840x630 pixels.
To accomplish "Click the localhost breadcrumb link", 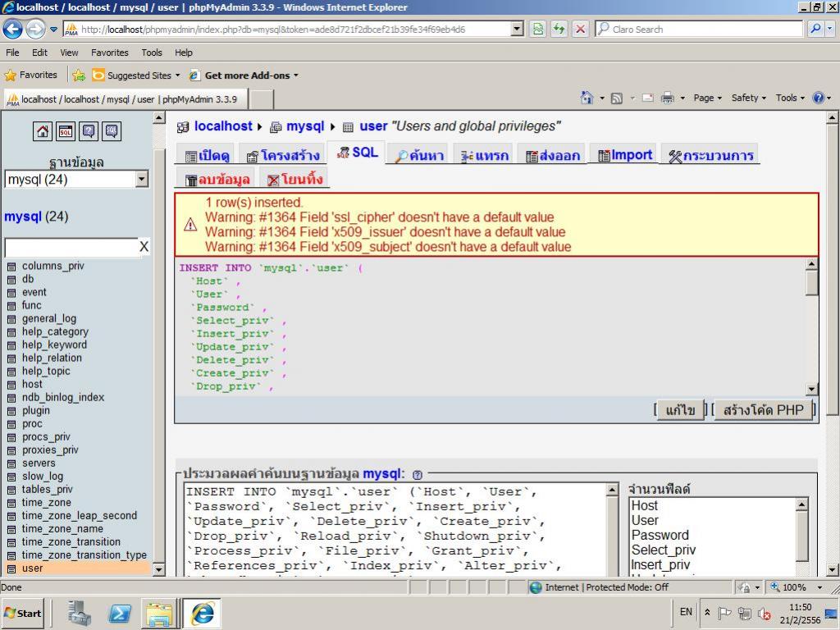I will [223, 126].
